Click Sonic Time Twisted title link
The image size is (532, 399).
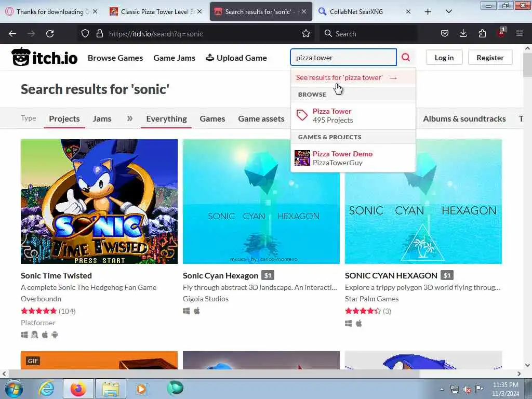(56, 275)
